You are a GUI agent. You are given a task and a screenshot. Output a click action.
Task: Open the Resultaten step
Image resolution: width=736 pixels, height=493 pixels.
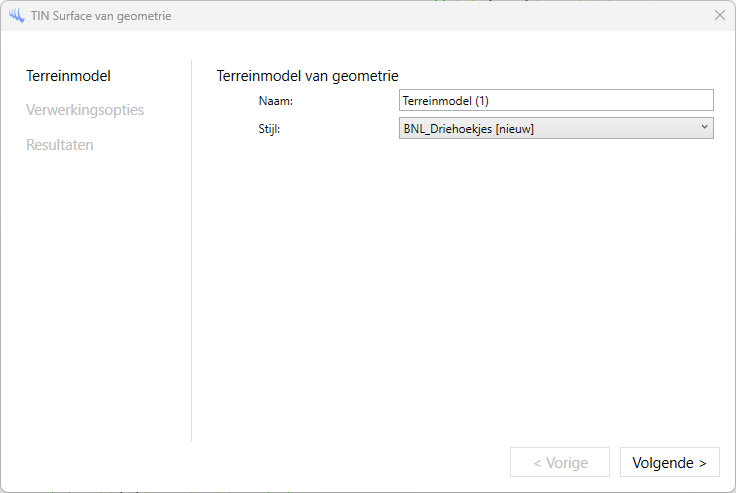[60, 145]
